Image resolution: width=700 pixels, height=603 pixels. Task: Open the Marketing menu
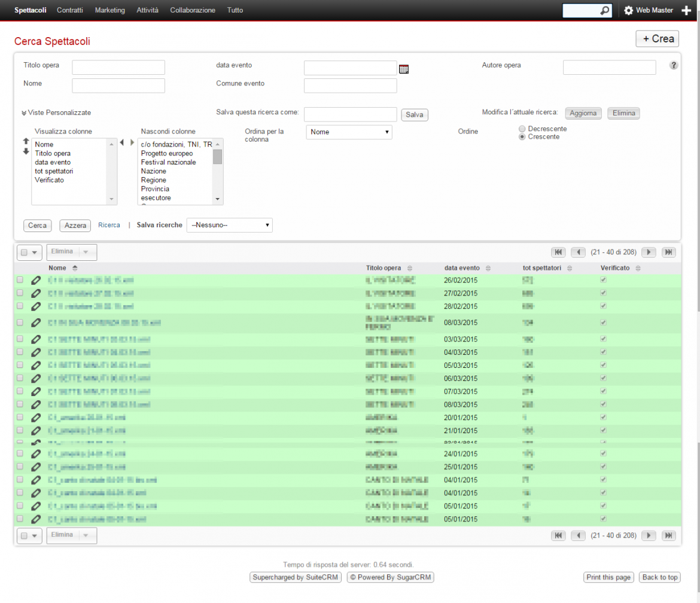point(110,10)
